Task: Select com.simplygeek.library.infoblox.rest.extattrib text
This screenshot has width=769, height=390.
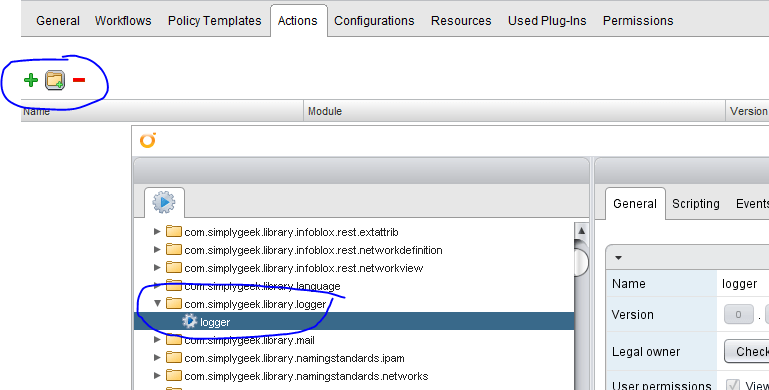Action: 291,232
